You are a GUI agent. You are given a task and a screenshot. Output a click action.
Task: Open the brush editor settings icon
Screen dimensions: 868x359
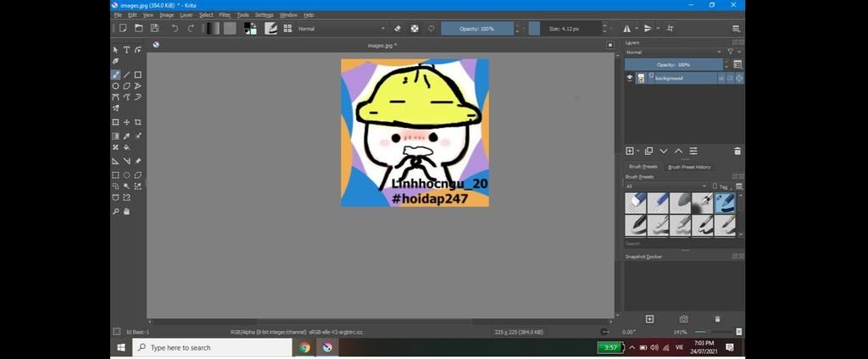(270, 28)
